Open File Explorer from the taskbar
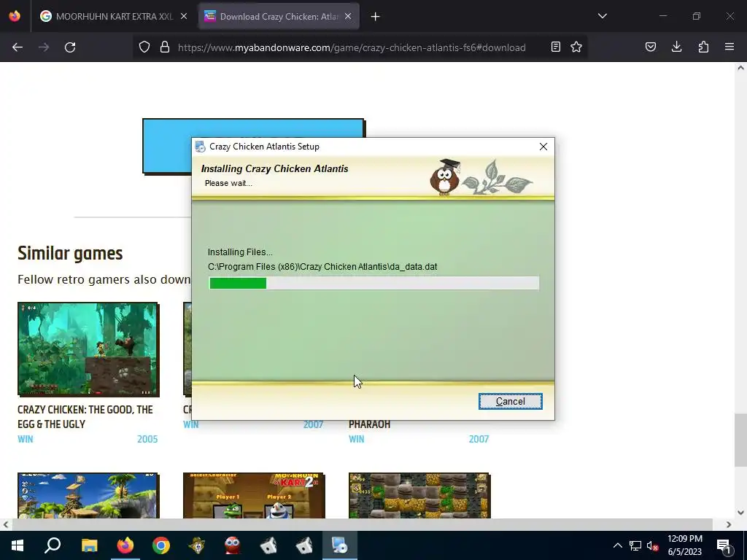 coord(89,545)
